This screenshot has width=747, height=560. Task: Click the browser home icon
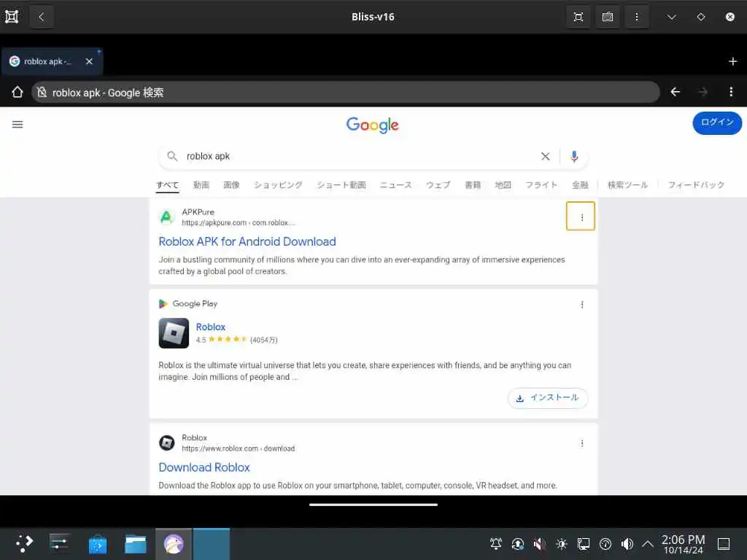tap(18, 92)
